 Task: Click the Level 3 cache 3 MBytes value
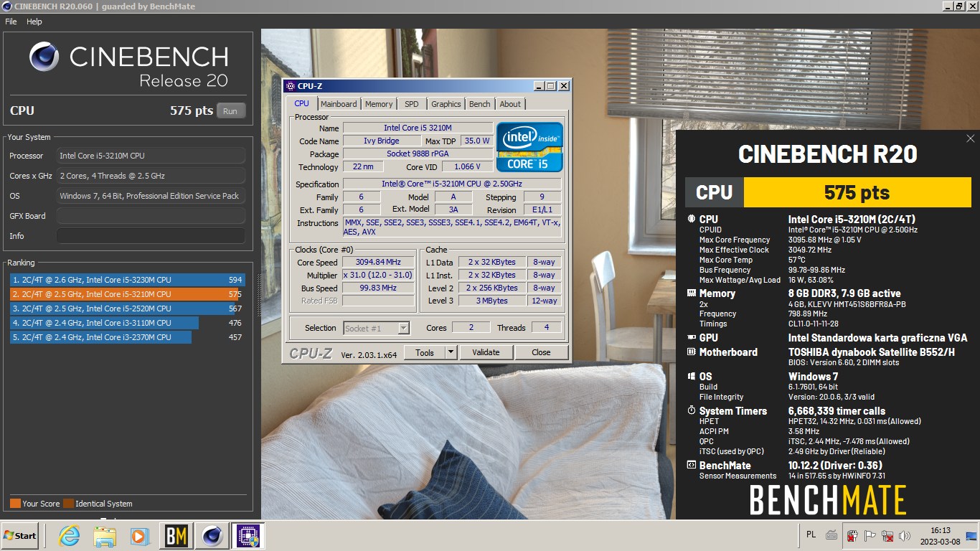[x=491, y=301]
